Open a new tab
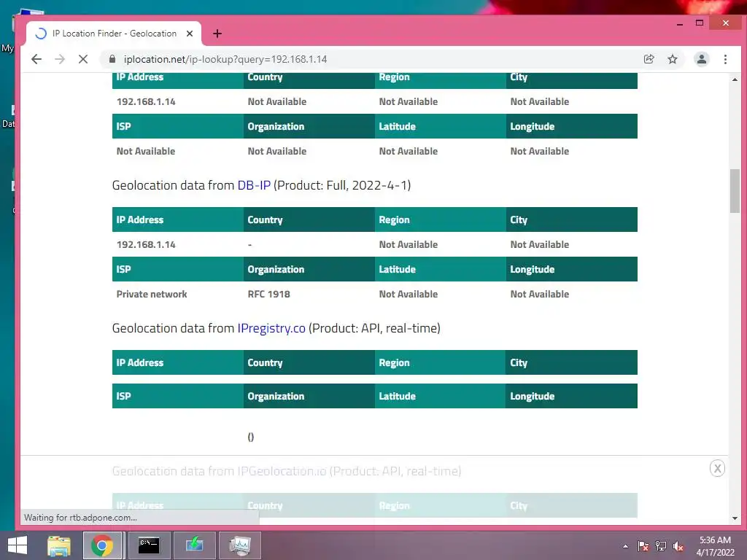This screenshot has width=747, height=560. pos(217,34)
